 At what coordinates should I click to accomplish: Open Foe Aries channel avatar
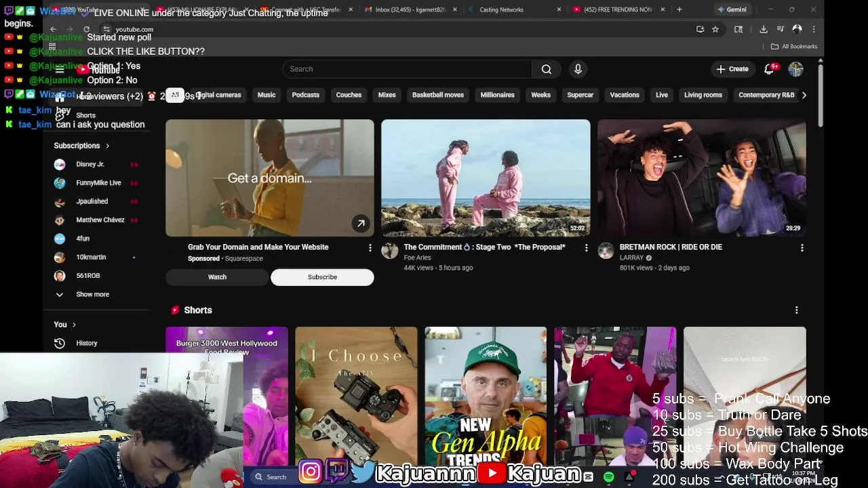(x=390, y=251)
